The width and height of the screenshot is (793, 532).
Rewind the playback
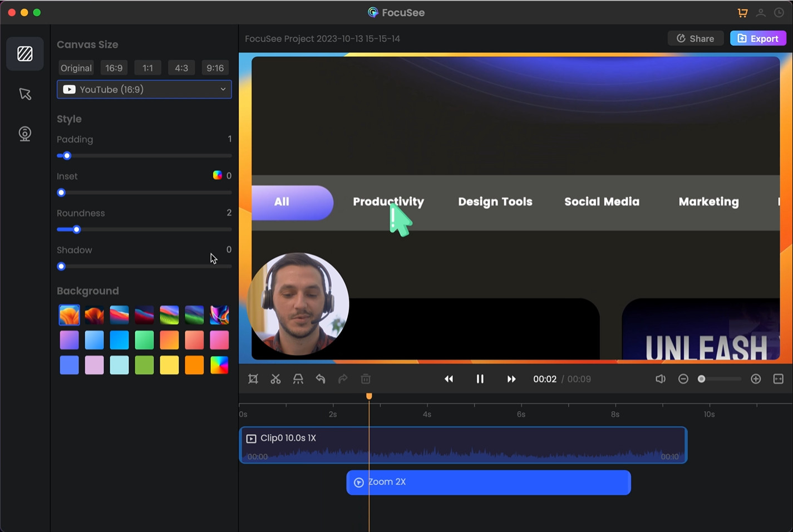[x=449, y=379]
